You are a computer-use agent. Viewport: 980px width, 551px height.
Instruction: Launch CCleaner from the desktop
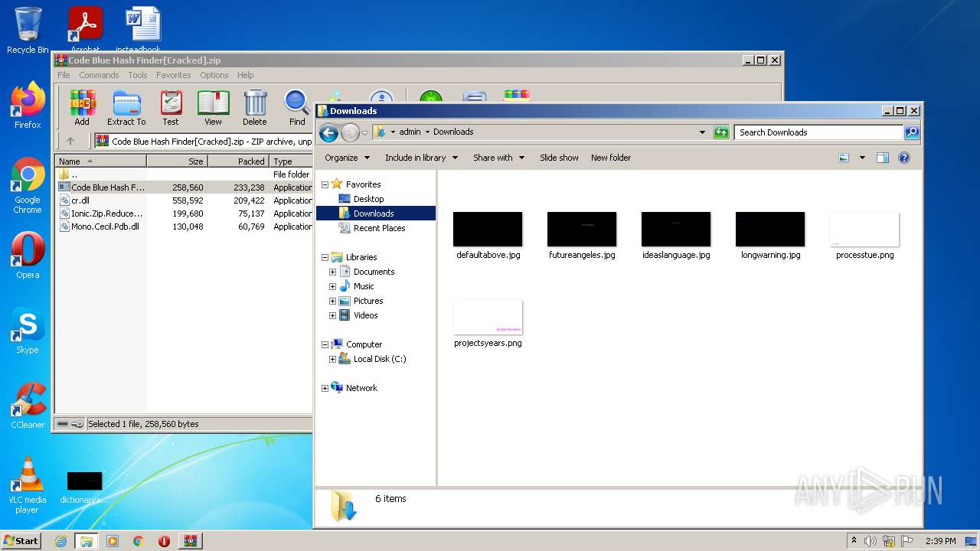(x=28, y=406)
